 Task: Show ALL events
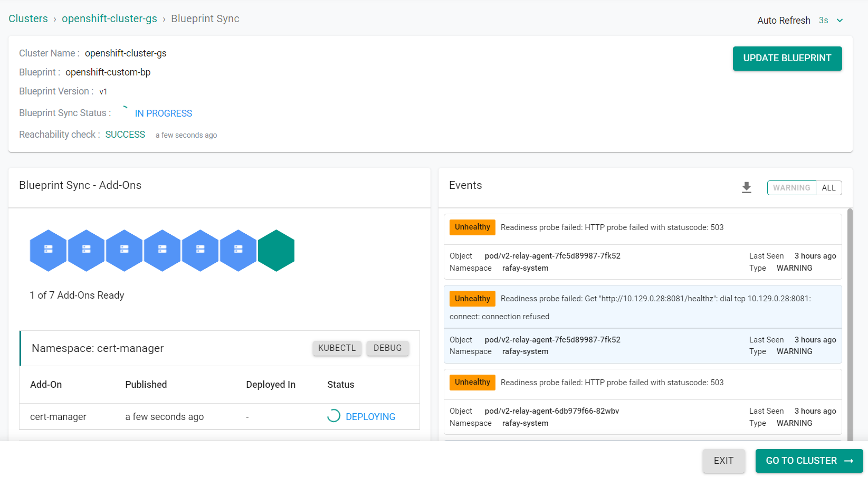[x=829, y=188]
